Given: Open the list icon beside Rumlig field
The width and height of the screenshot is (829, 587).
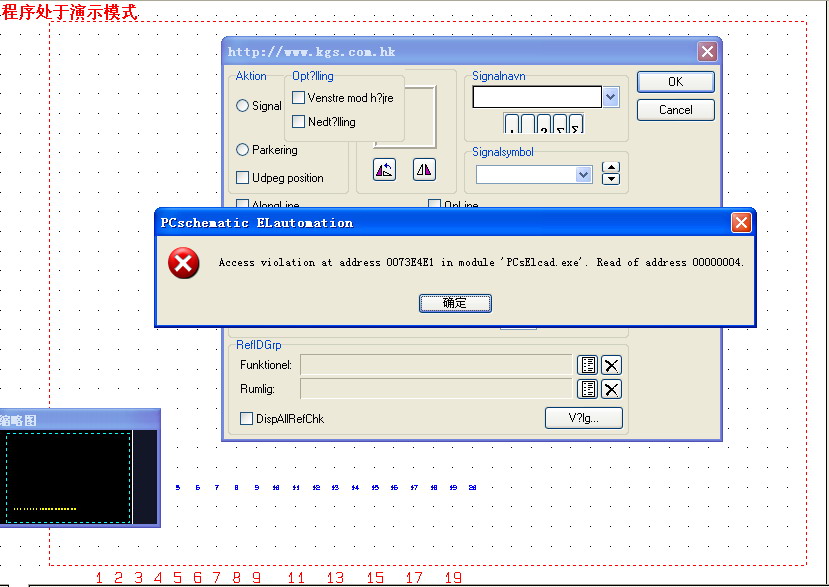Looking at the screenshot, I should pos(587,389).
